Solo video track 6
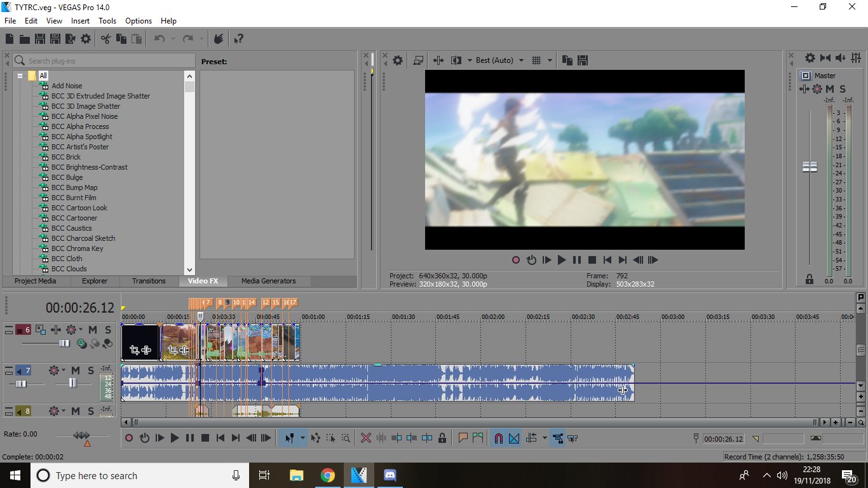The width and height of the screenshot is (868, 488). (108, 330)
